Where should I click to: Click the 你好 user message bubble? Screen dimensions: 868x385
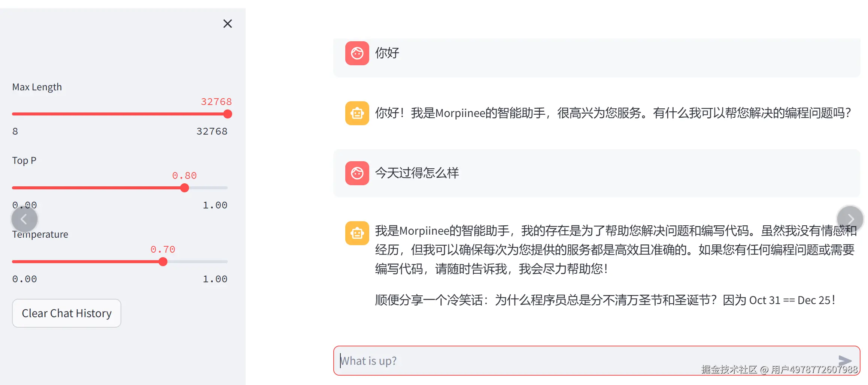pyautogui.click(x=387, y=53)
